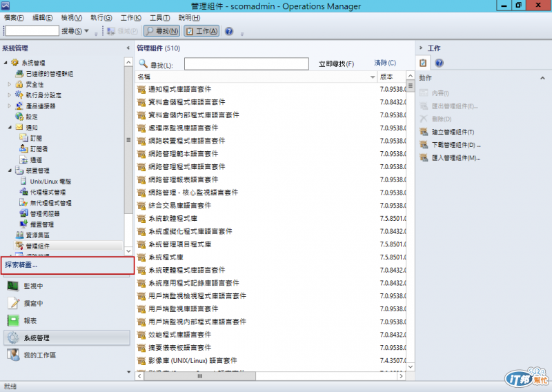This screenshot has height=392, width=552.
Task: Select the tasks clipboard tab in 工作 pane
Action: (423, 63)
